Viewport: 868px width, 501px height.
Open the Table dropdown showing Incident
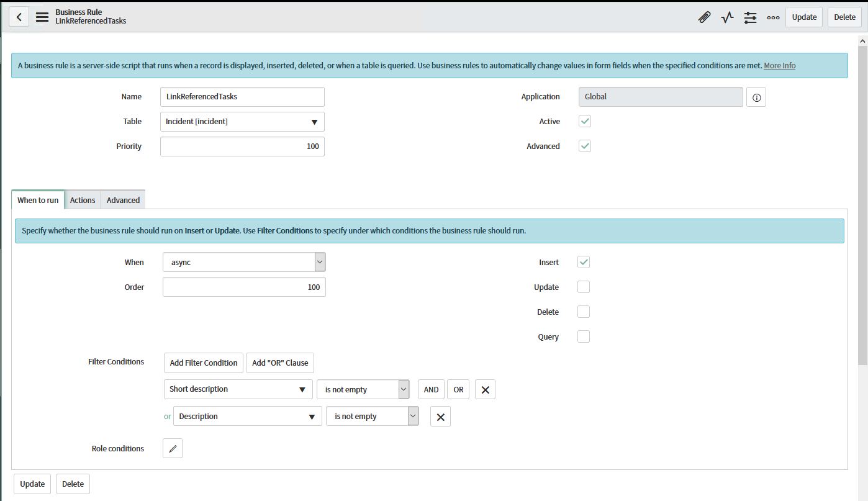tap(242, 122)
